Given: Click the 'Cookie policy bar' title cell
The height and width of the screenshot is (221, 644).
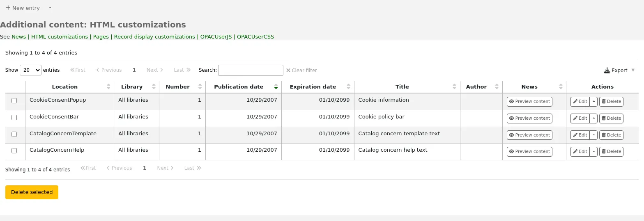Looking at the screenshot, I should [x=407, y=118].
